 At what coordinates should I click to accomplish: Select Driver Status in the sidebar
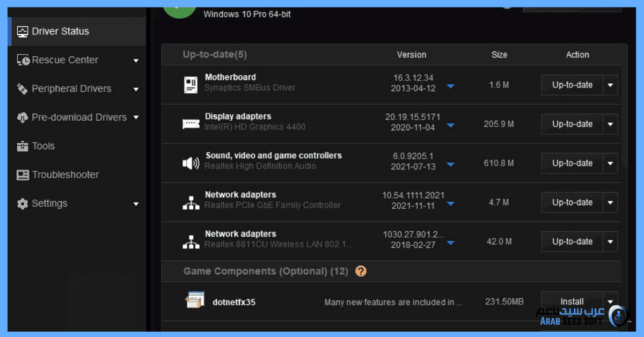click(x=60, y=31)
